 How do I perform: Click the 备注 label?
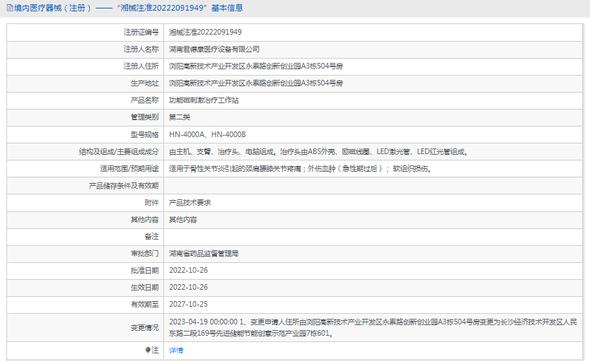151,237
